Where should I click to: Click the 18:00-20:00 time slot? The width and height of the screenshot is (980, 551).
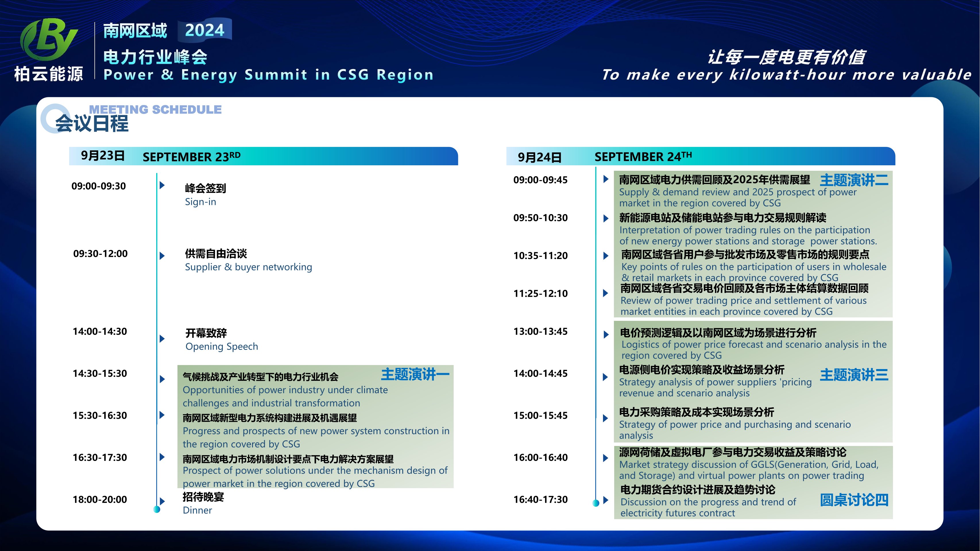point(100,499)
